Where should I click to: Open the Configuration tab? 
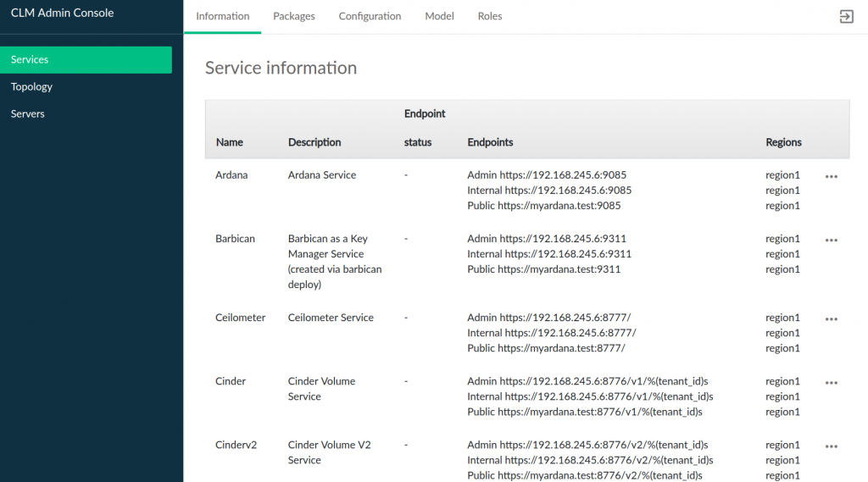370,16
